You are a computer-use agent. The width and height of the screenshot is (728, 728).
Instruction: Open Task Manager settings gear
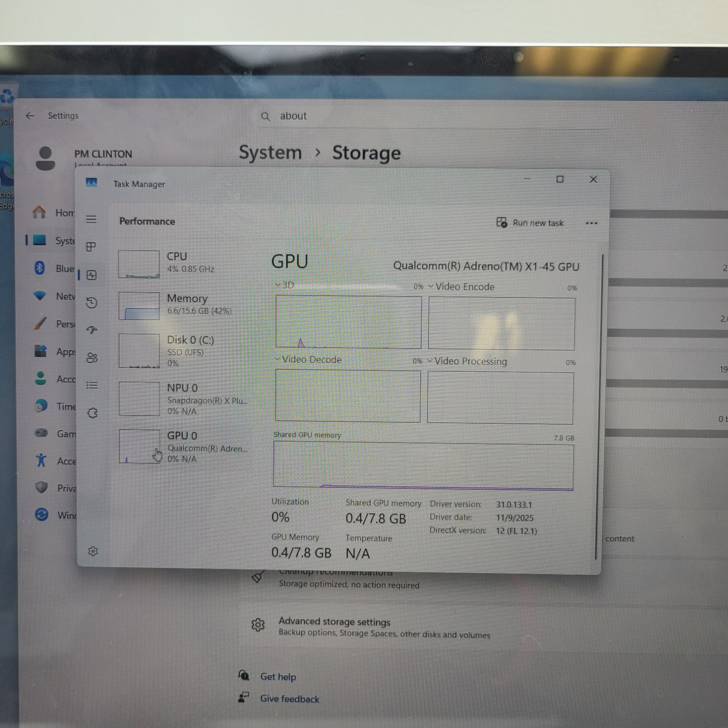click(93, 551)
